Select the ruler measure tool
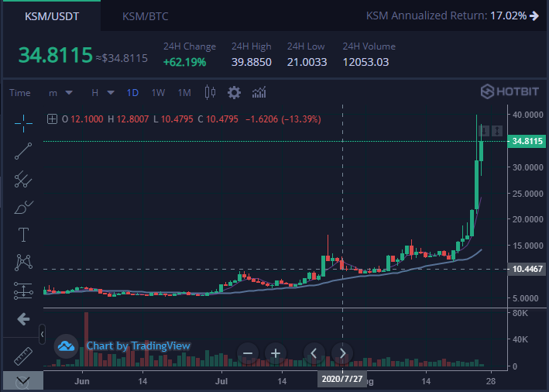Viewport: 549px width, 392px height. [23, 356]
